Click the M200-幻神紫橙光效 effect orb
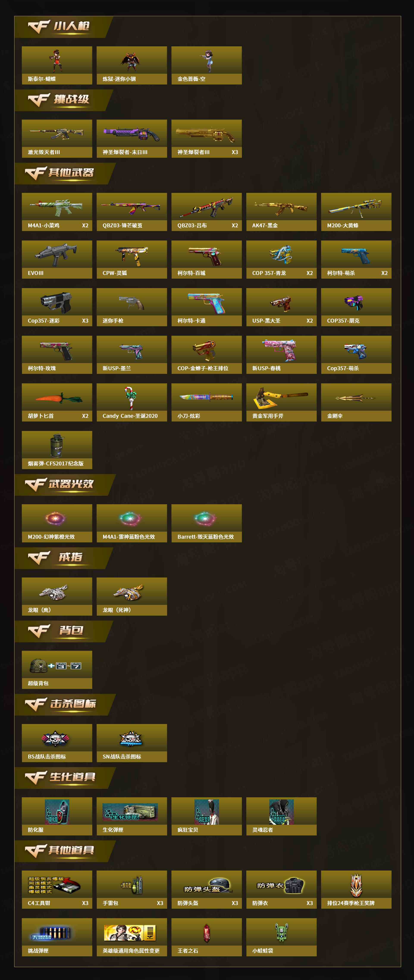Image resolution: width=414 pixels, height=980 pixels. pos(57,523)
